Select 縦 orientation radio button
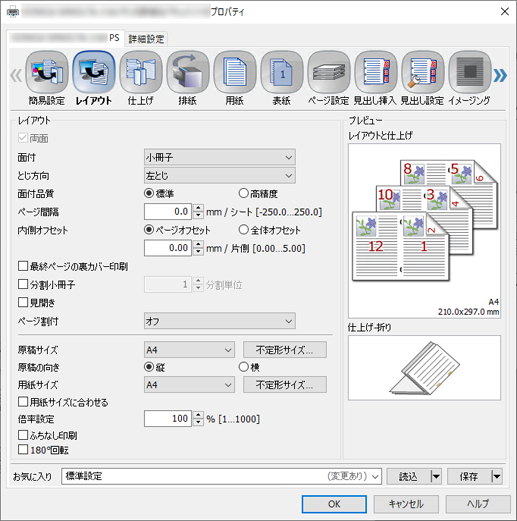 pos(149,367)
